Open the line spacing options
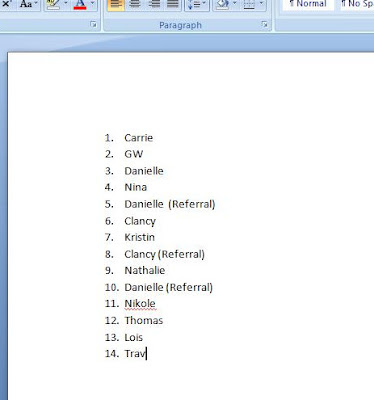374x400 pixels. point(196,4)
